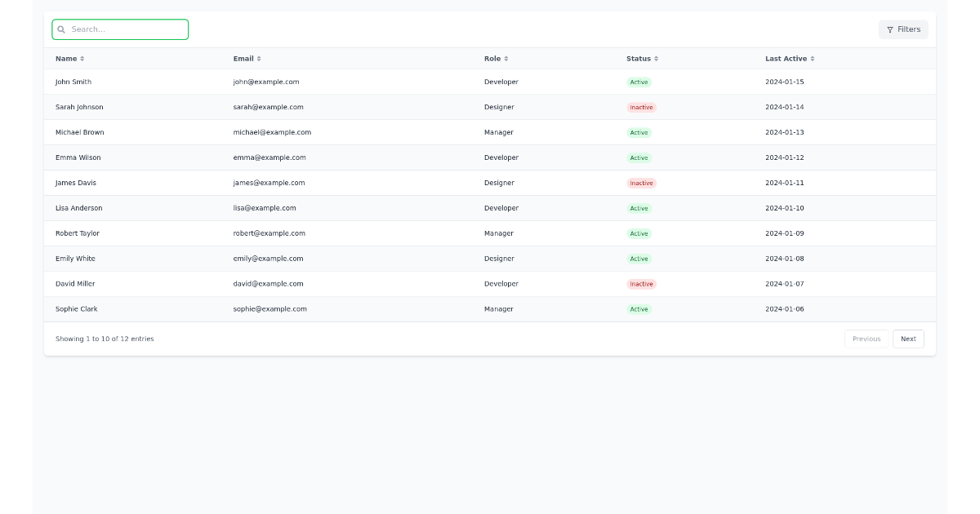Toggle Sarah Johnson's Inactive status badge
Image resolution: width=980 pixels, height=514 pixels.
(x=641, y=107)
